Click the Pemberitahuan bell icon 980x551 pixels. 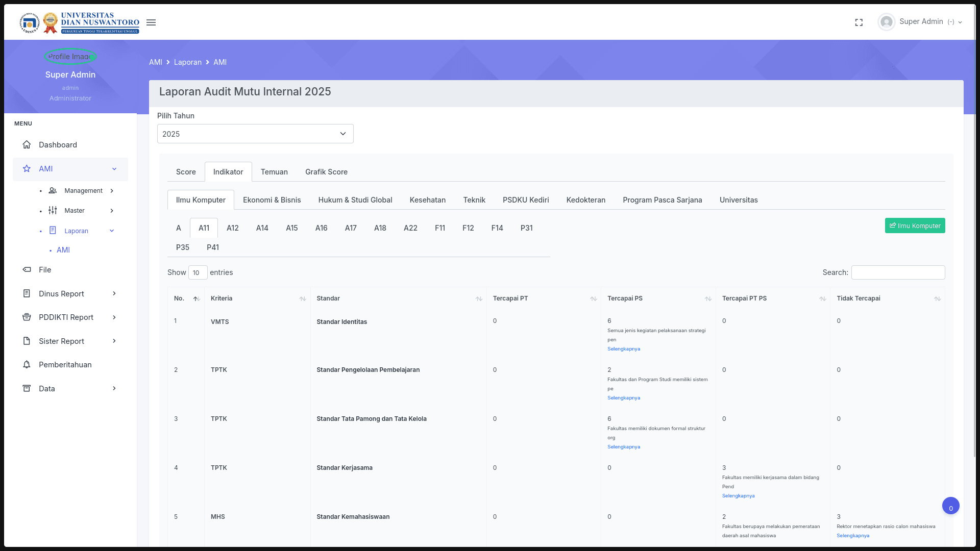pos(27,365)
